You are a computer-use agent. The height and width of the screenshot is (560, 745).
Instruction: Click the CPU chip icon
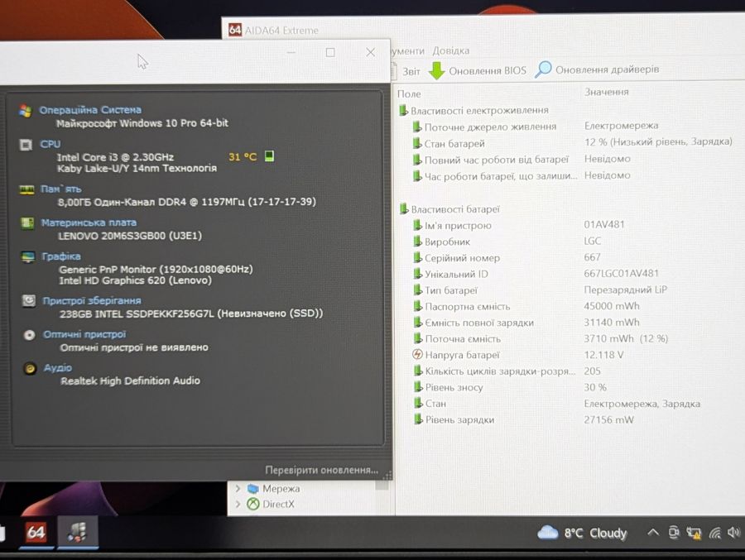26,145
